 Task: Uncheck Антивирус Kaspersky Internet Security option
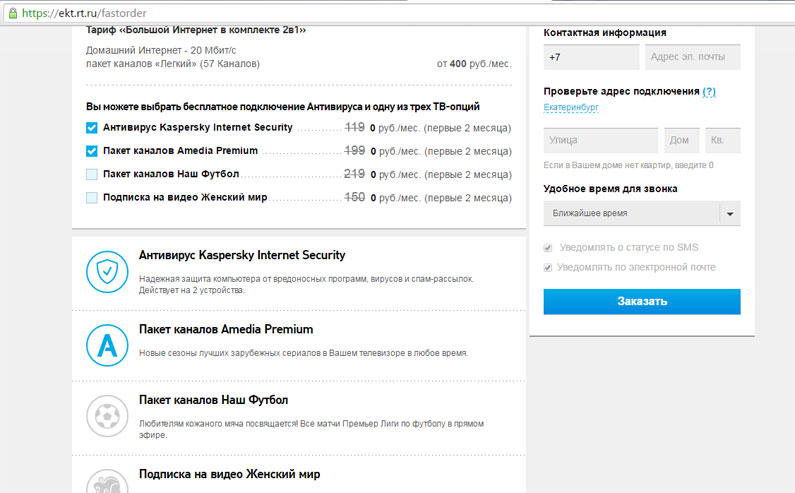tap(92, 128)
